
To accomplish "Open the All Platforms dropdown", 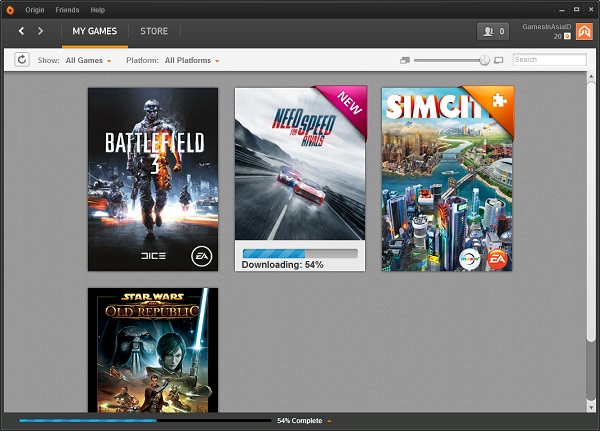I will point(192,60).
